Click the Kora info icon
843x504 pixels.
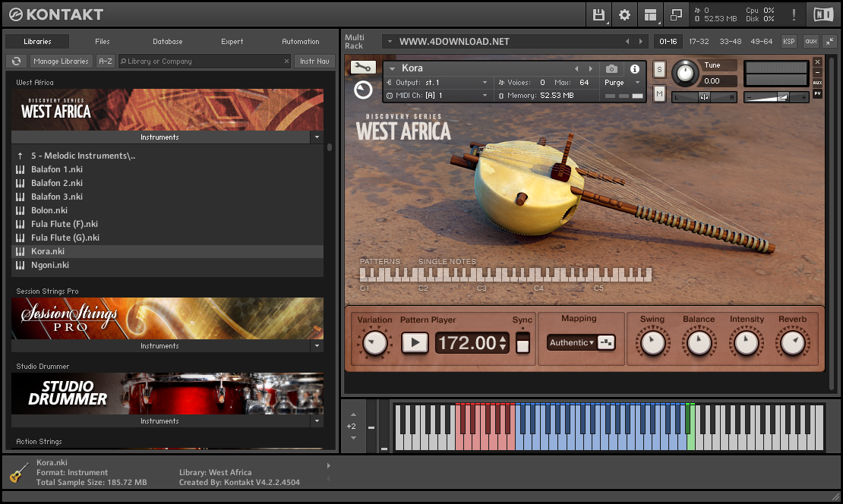(635, 69)
